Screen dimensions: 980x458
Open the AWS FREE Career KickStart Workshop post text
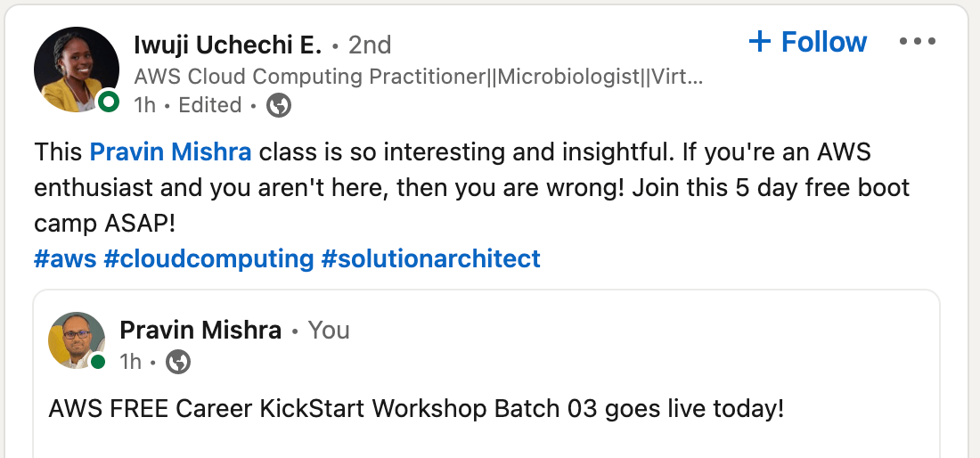click(x=416, y=409)
